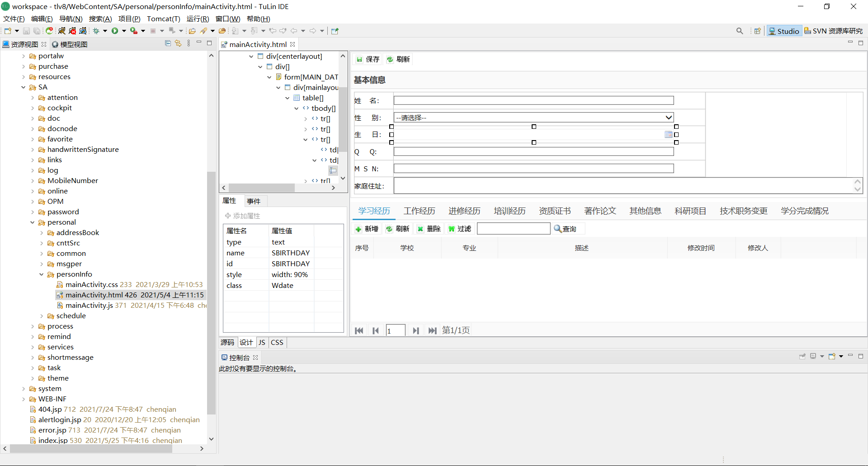Jump to first page in pager

pyautogui.click(x=359, y=330)
